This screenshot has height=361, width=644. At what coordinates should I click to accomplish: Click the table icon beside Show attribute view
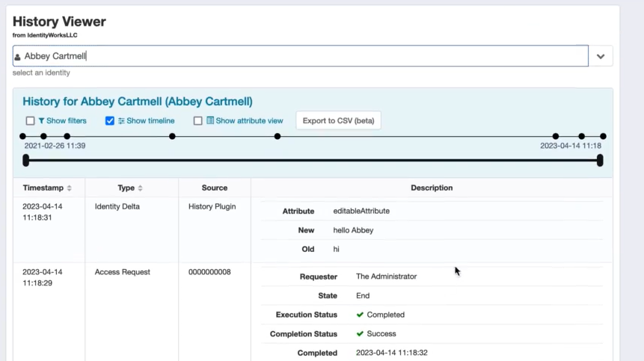[210, 120]
